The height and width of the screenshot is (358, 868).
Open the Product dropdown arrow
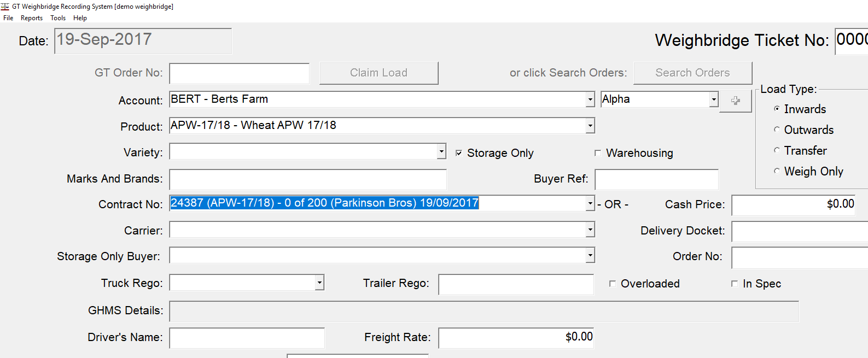pyautogui.click(x=590, y=126)
